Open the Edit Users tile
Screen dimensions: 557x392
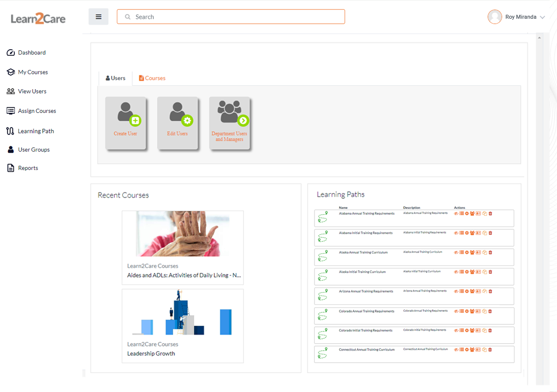coord(177,122)
